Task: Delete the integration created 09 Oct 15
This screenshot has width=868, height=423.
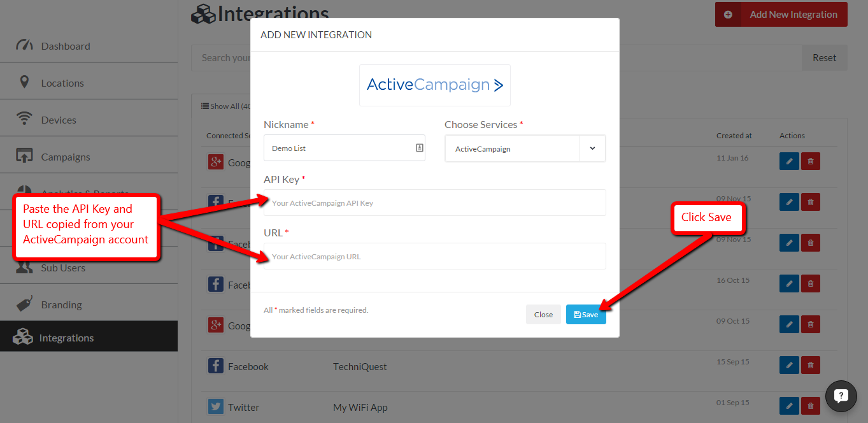Action: [811, 324]
